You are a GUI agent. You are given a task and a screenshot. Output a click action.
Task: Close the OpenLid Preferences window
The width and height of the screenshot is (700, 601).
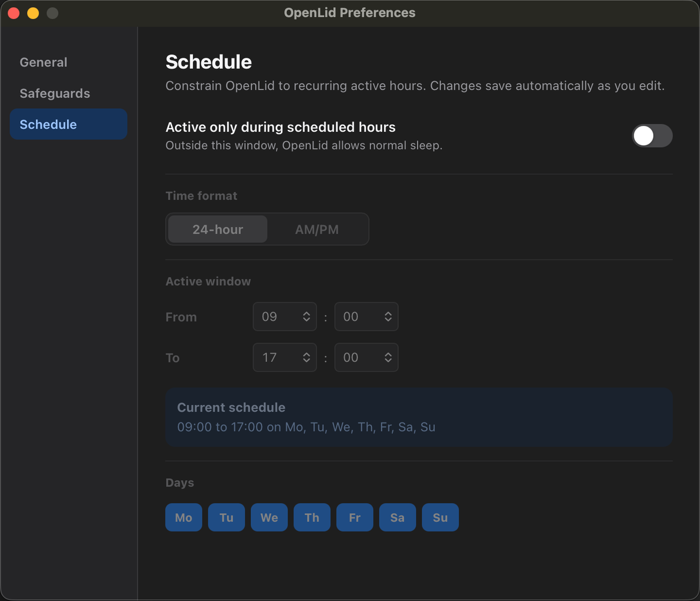pos(14,13)
